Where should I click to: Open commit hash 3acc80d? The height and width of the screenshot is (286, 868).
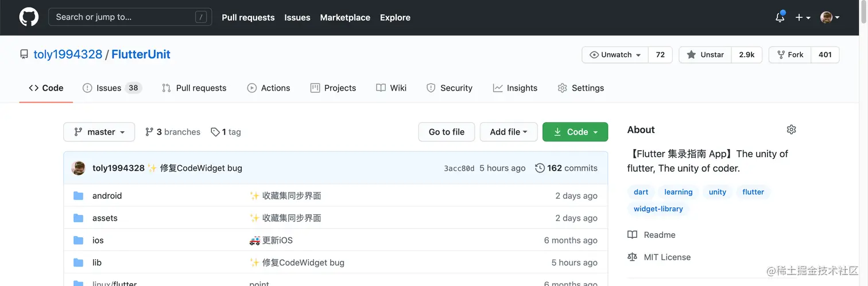tap(459, 169)
